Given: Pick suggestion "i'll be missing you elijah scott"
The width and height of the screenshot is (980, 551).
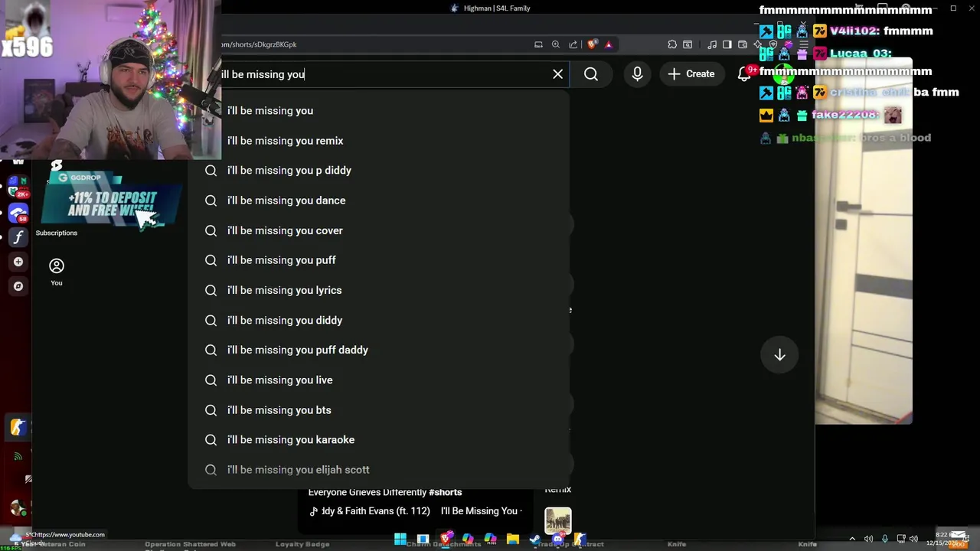Looking at the screenshot, I should click(379, 470).
